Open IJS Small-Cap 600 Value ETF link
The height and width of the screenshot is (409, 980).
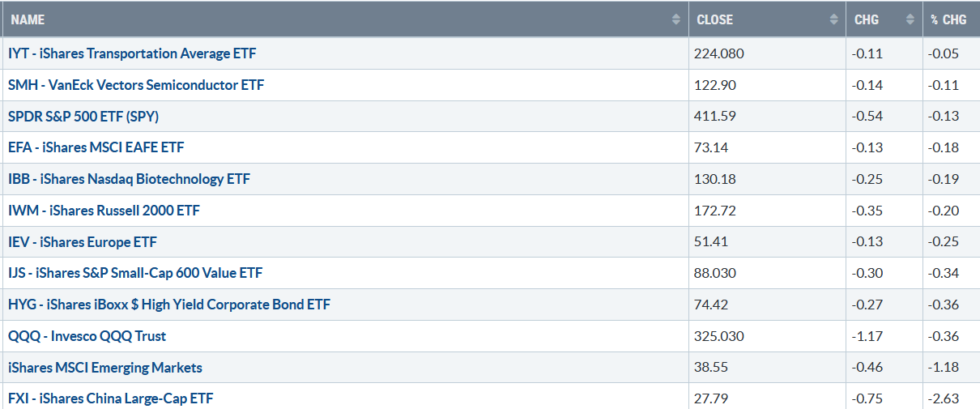[135, 274]
